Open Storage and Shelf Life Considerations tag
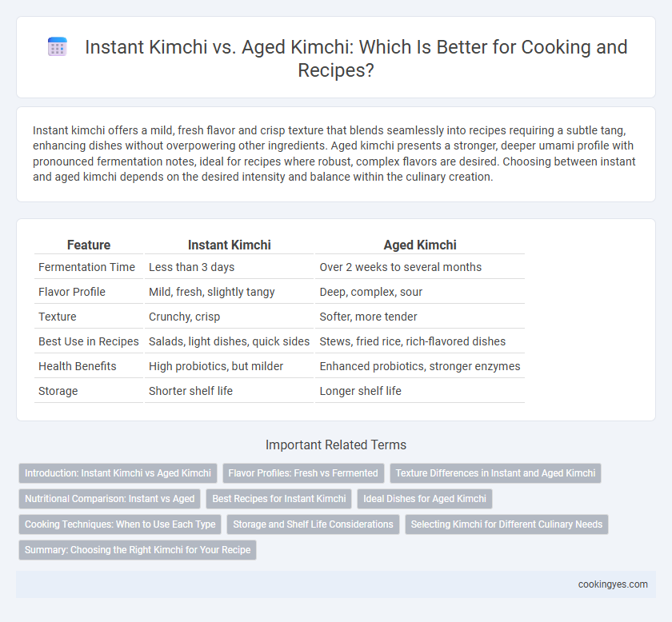This screenshot has height=622, width=672. [x=313, y=524]
